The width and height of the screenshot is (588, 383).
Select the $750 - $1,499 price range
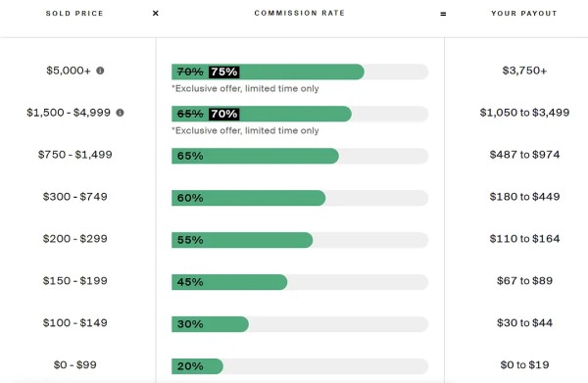[75, 155]
